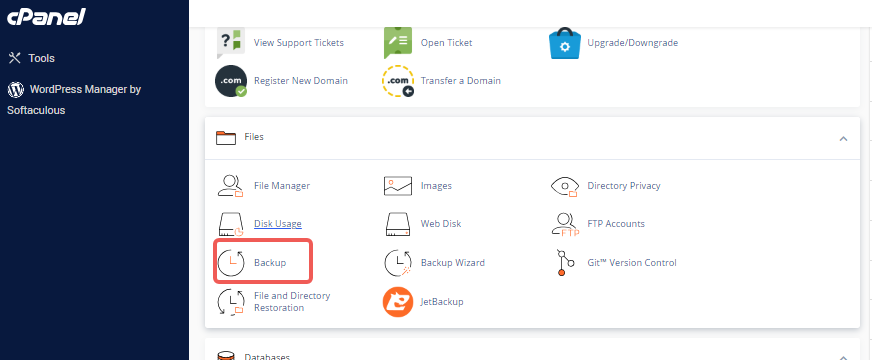Image resolution: width=872 pixels, height=360 pixels.
Task: Open Register New Domain link
Action: click(301, 80)
